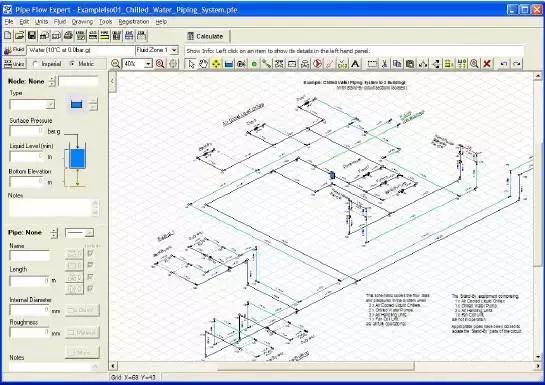The image size is (545, 385).
Task: Choose the blue tank tool
Action: pyautogui.click(x=229, y=64)
